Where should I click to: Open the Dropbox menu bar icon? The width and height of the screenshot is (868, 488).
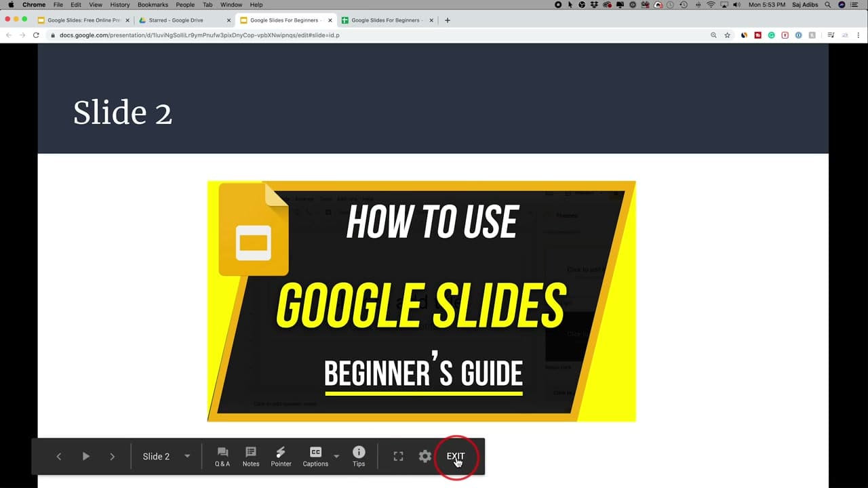pyautogui.click(x=594, y=5)
